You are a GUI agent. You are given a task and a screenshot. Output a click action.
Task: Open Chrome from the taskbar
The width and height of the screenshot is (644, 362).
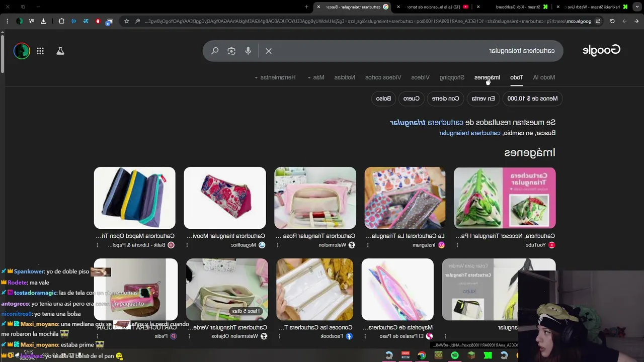tap(422, 355)
